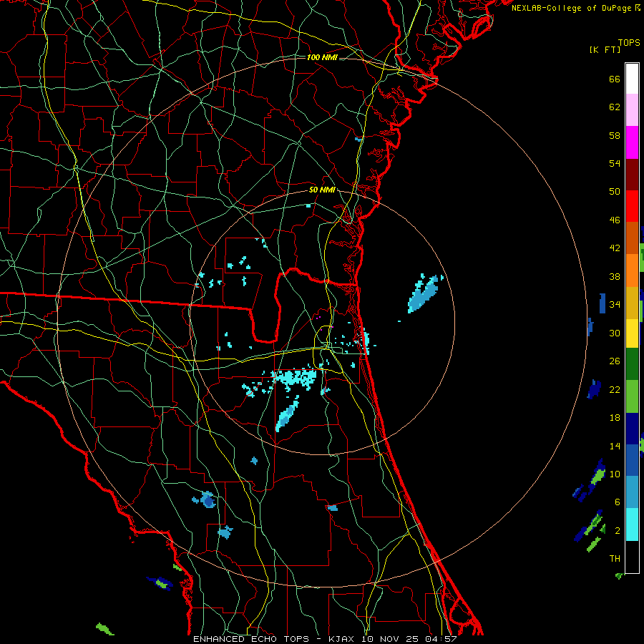This screenshot has height=644, width=644.
Task: Click the "22" legend value
Action: coord(615,389)
